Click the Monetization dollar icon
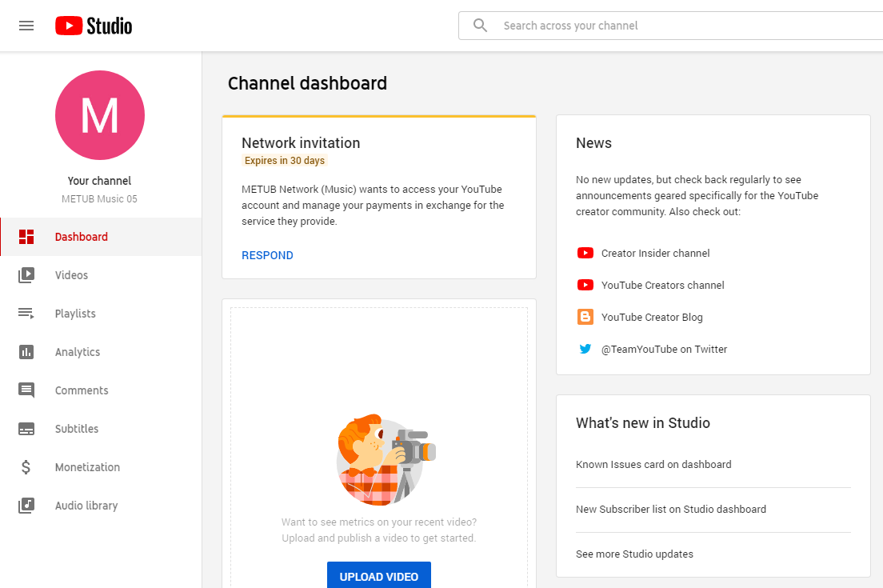This screenshot has width=883, height=588. [x=26, y=467]
